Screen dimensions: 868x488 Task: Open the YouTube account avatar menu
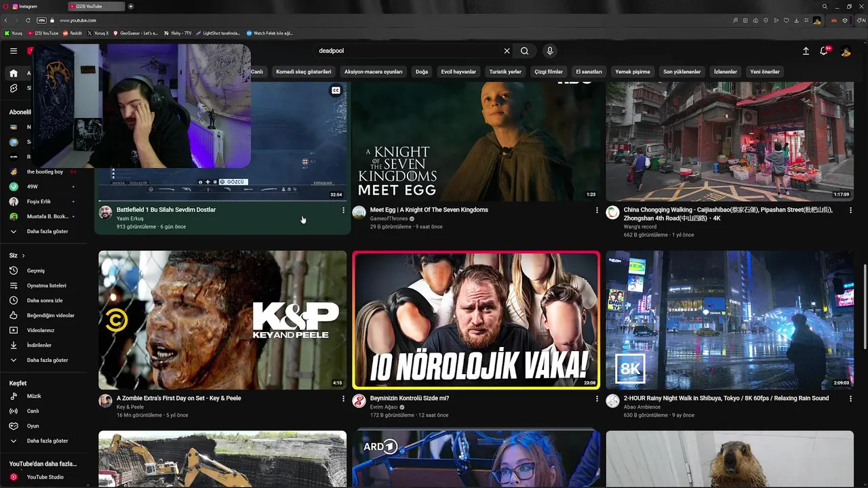pyautogui.click(x=846, y=51)
